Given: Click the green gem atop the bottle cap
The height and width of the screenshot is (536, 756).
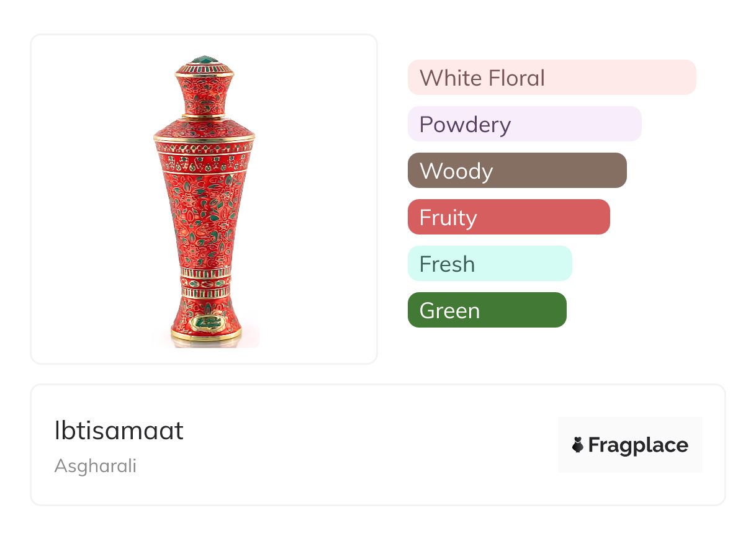Looking at the screenshot, I should point(204,60).
